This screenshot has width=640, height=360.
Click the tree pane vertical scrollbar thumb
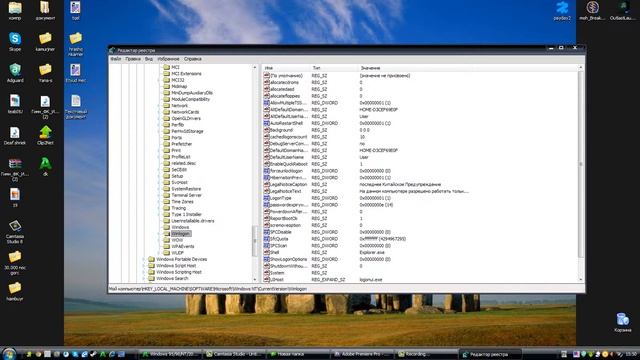point(255,241)
